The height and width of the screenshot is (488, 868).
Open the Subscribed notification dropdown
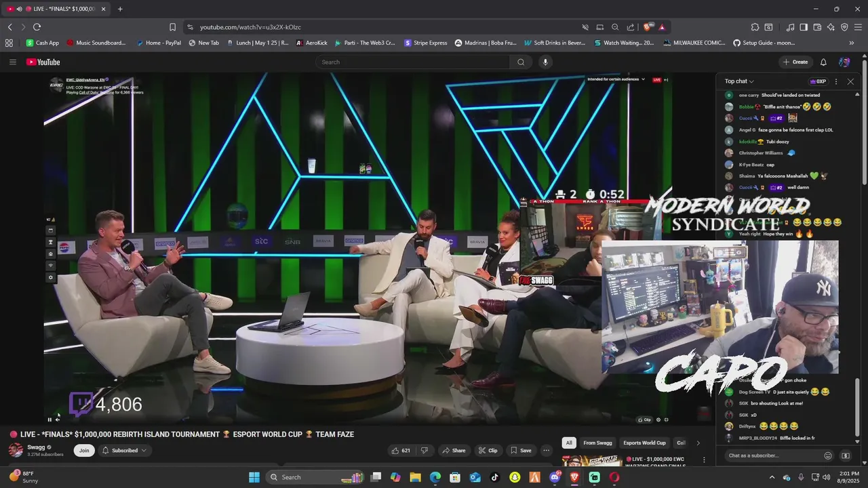[x=124, y=450]
